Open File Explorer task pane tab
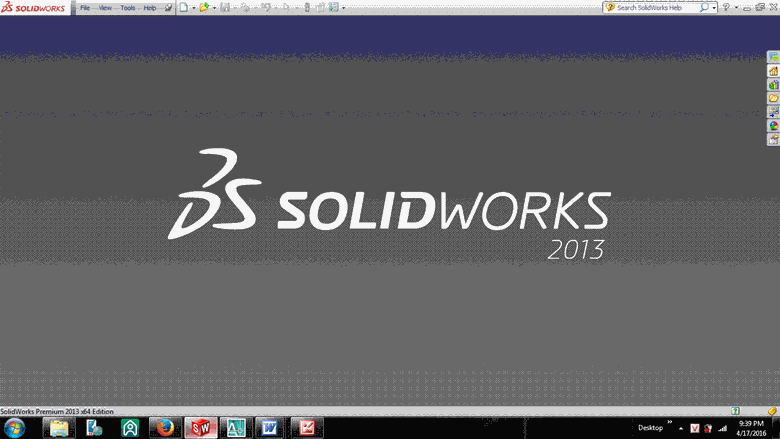The image size is (780, 439). pyautogui.click(x=774, y=98)
